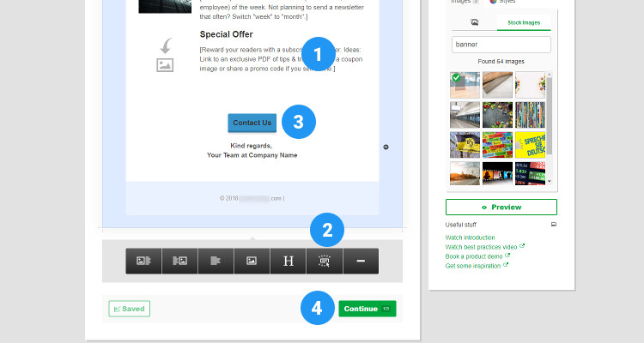Screen dimensions: 644x343
Task: Click the Your Team at Company Name text
Action: 252,155
